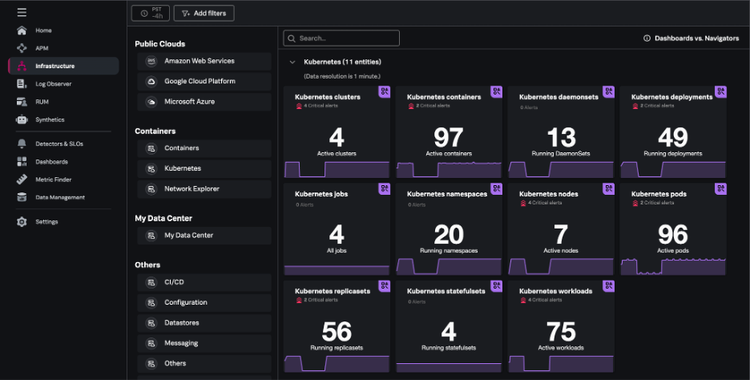The width and height of the screenshot is (750, 380).
Task: Click the Log Observer icon
Action: coord(22,84)
